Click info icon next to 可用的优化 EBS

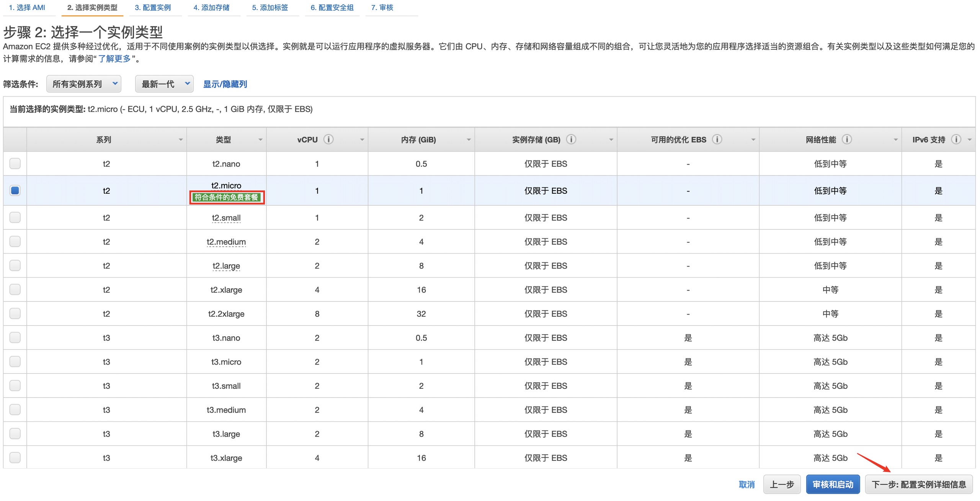tap(717, 139)
